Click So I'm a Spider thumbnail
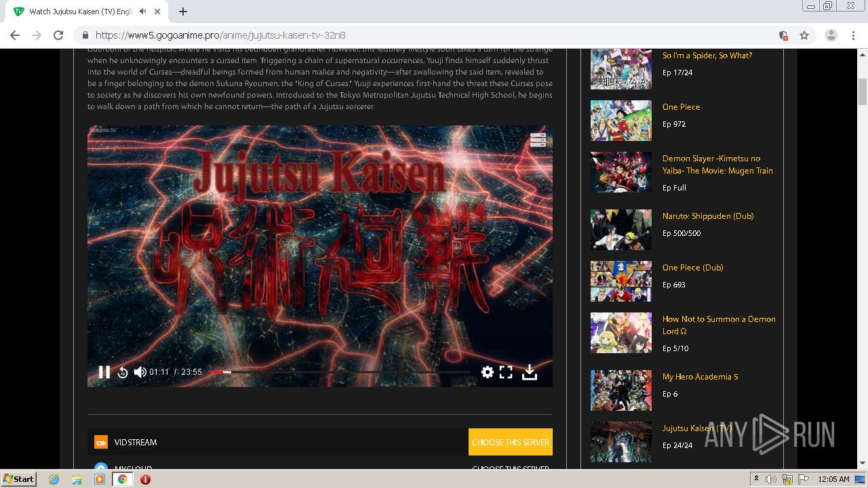868x488 pixels. [x=621, y=69]
